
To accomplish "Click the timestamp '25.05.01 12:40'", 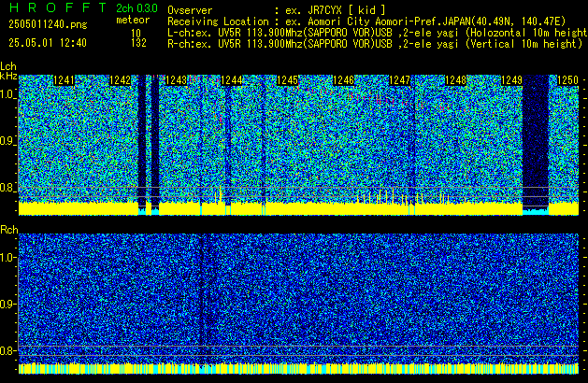I will (48, 43).
